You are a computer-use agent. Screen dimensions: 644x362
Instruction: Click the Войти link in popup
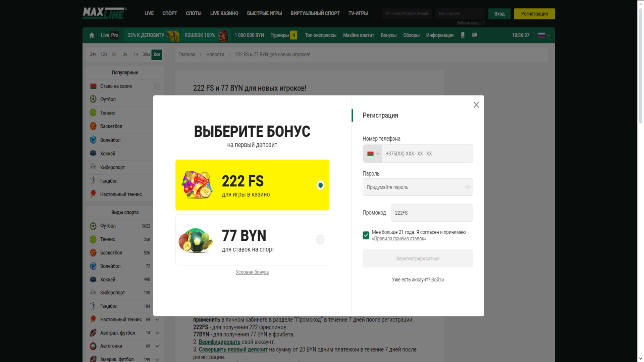[x=437, y=280]
